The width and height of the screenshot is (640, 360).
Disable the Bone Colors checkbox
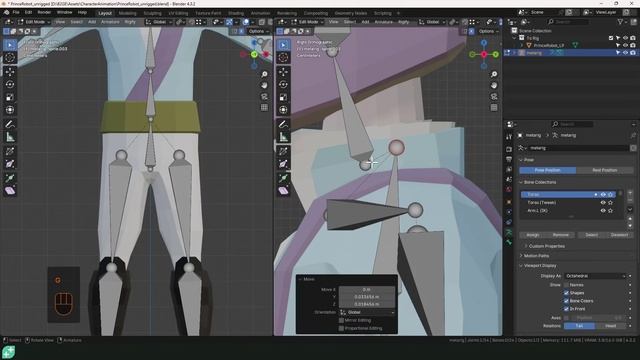(567, 301)
